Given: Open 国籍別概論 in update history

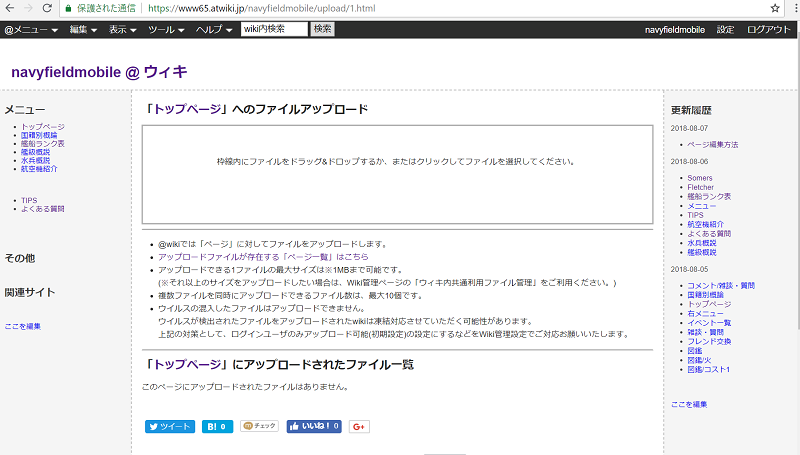Looking at the screenshot, I should tap(706, 295).
